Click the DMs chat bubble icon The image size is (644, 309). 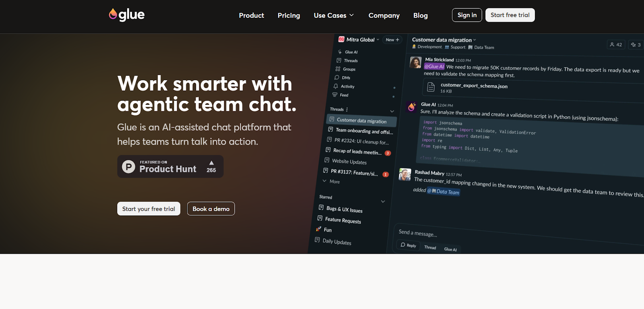337,77
